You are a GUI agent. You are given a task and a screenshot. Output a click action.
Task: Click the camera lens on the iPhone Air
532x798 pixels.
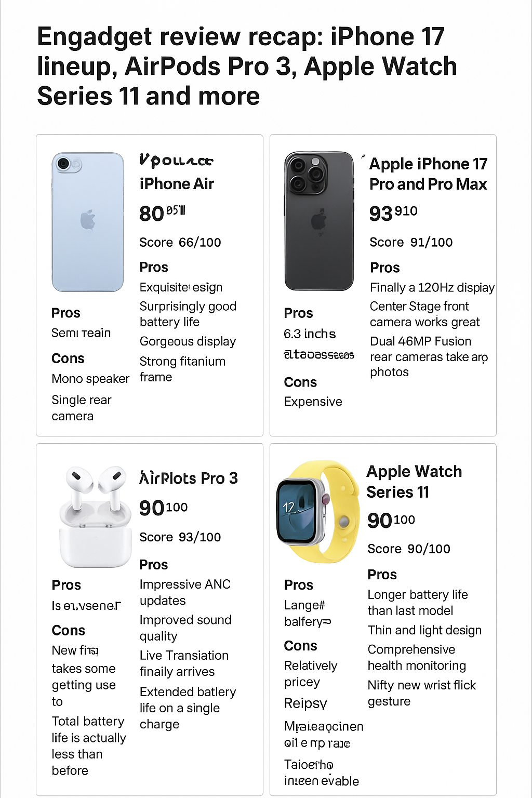64,164
